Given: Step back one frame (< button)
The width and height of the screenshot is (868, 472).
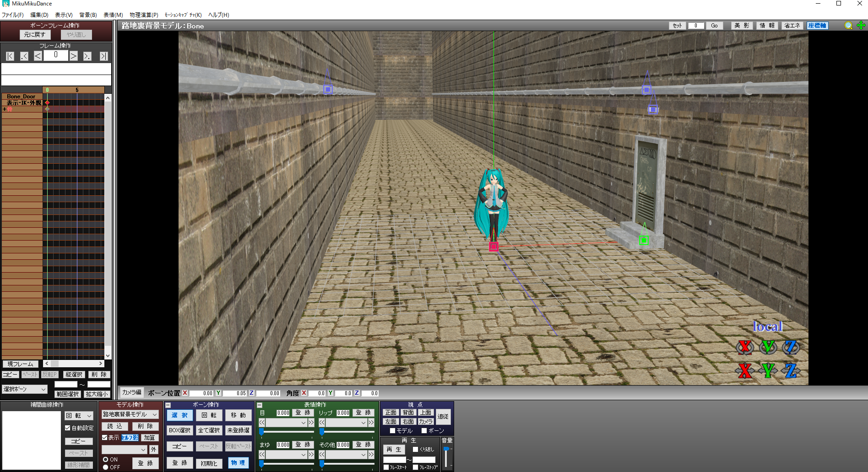Looking at the screenshot, I should [x=38, y=56].
